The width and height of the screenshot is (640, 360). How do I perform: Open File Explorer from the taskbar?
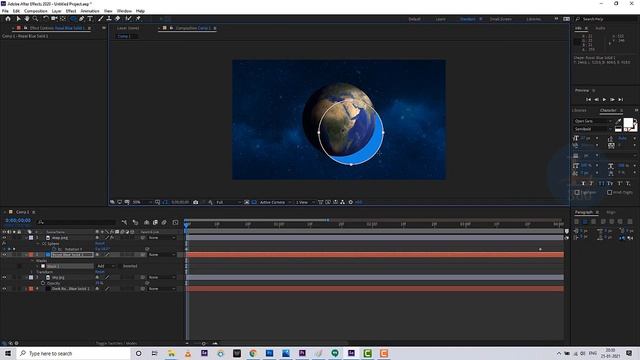(x=171, y=353)
